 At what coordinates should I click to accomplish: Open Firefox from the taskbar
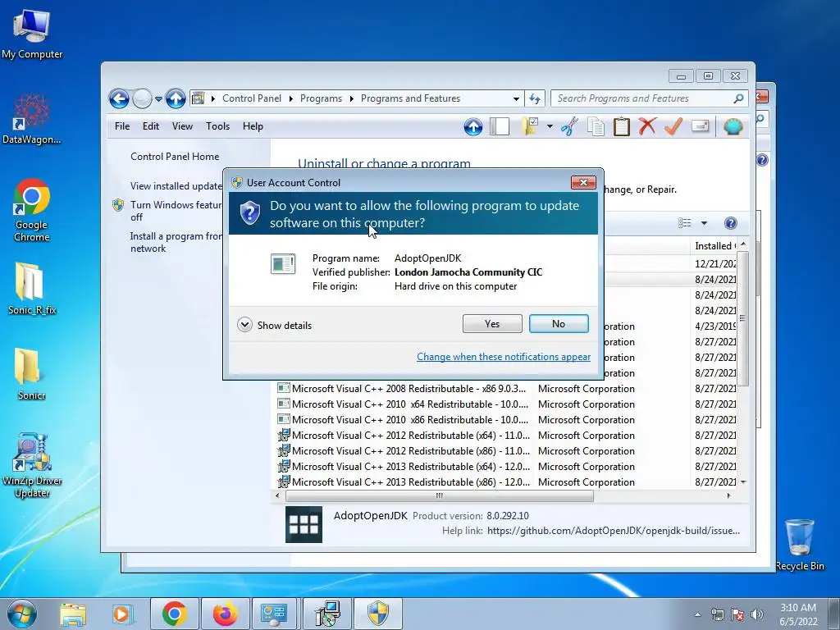point(225,614)
